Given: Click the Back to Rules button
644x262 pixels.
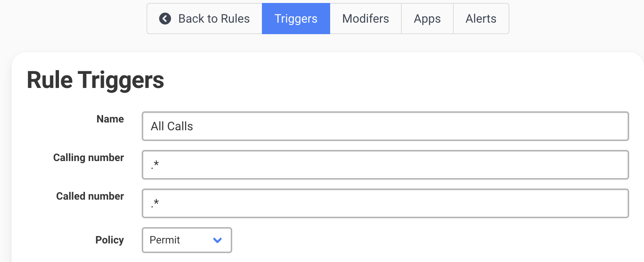Looking at the screenshot, I should [x=204, y=19].
